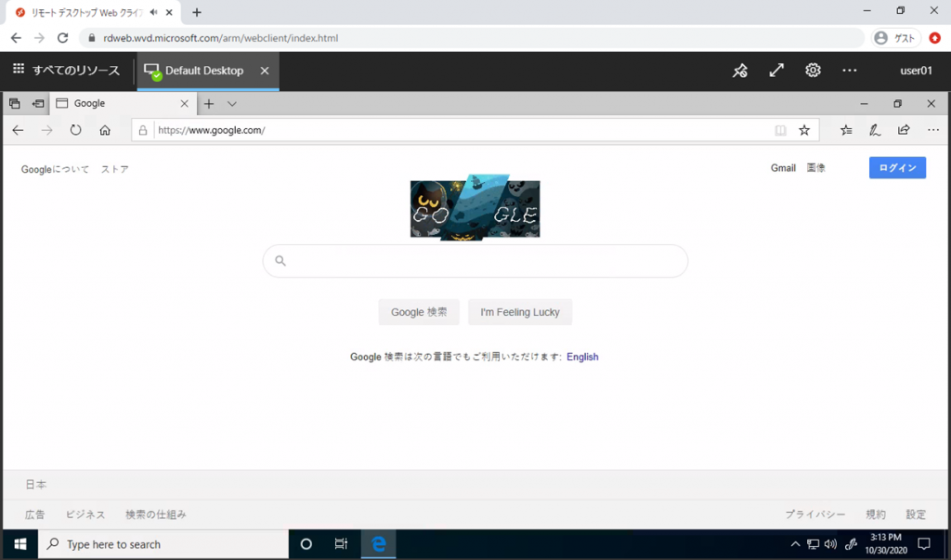Refresh the Google page in Edge
Viewport: 951px width, 560px height.
tap(75, 130)
